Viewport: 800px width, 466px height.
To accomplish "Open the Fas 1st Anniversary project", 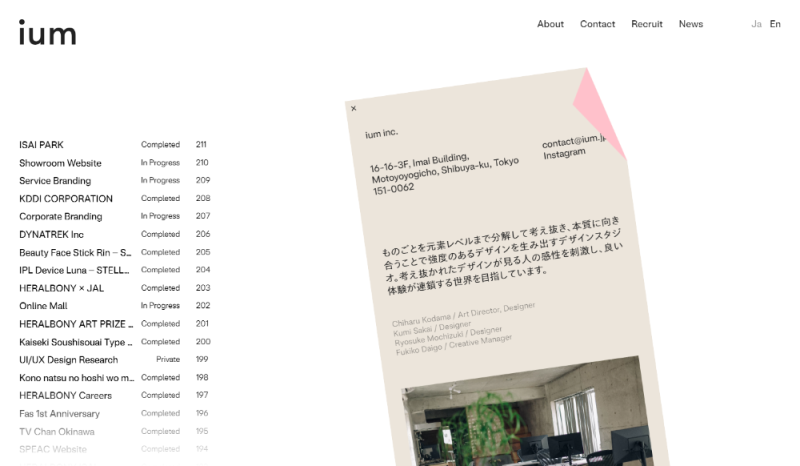I will coord(59,413).
